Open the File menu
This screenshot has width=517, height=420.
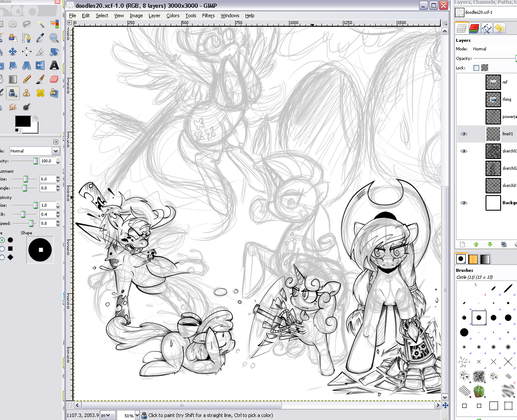tap(72, 16)
